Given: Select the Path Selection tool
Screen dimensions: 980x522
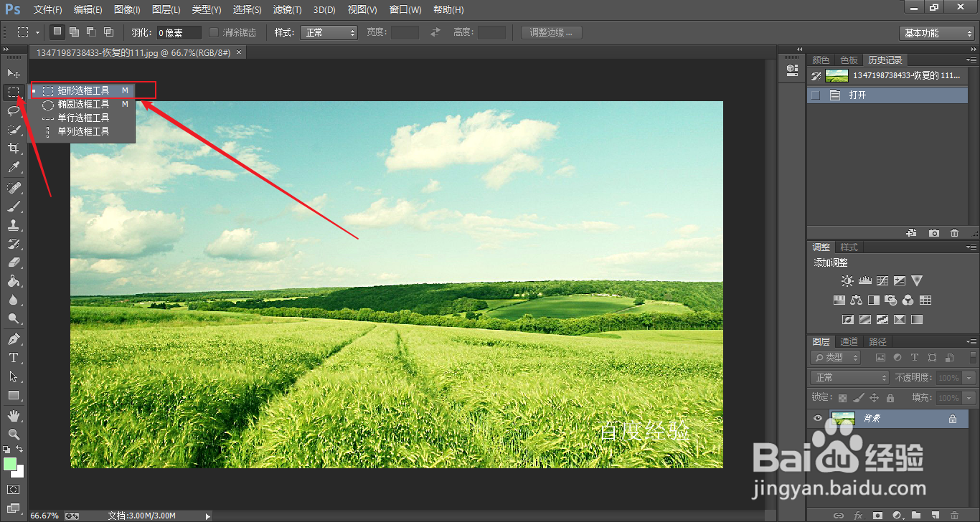Looking at the screenshot, I should pyautogui.click(x=13, y=376).
